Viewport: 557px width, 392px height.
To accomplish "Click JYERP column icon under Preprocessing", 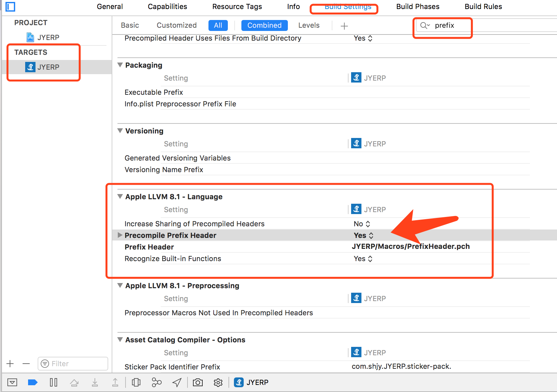I will [x=356, y=298].
